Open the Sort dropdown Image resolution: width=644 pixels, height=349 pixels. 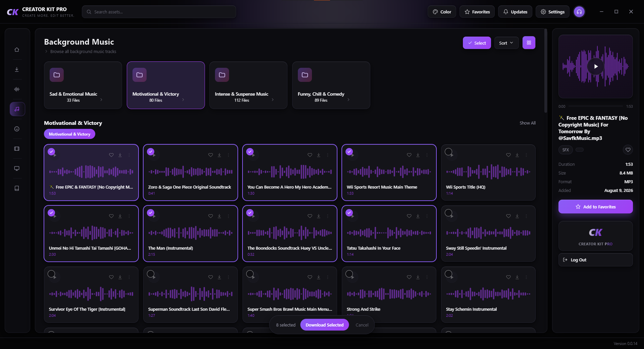506,43
